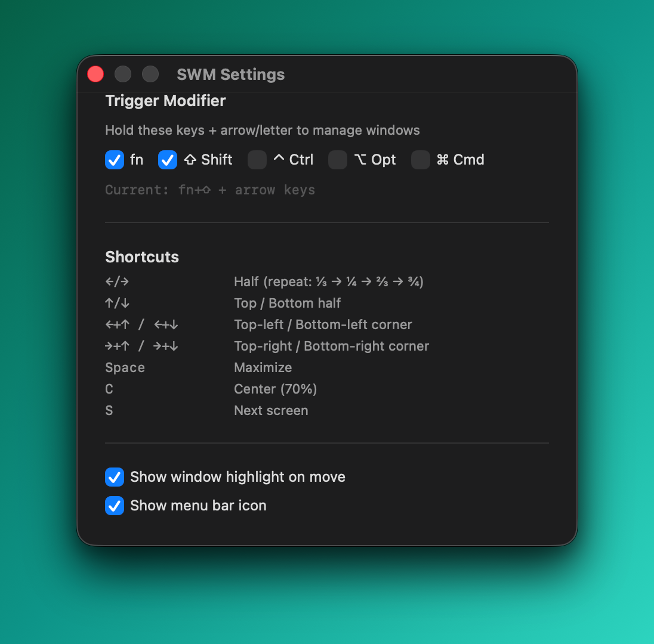The height and width of the screenshot is (644, 654).
Task: Select the Next screen shortcut row
Action: click(271, 410)
